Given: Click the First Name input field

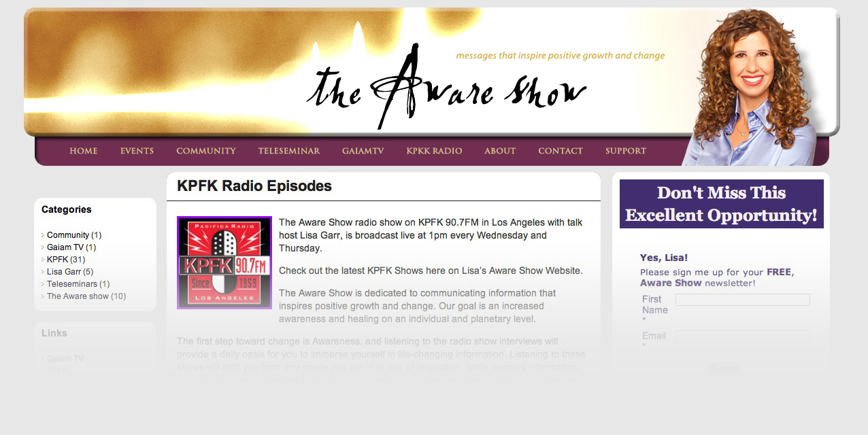Looking at the screenshot, I should coord(743,300).
